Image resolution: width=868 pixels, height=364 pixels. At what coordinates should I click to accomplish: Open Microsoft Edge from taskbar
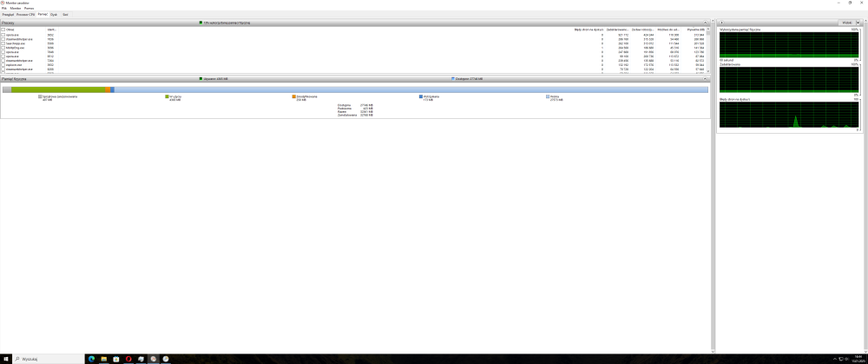(91, 359)
